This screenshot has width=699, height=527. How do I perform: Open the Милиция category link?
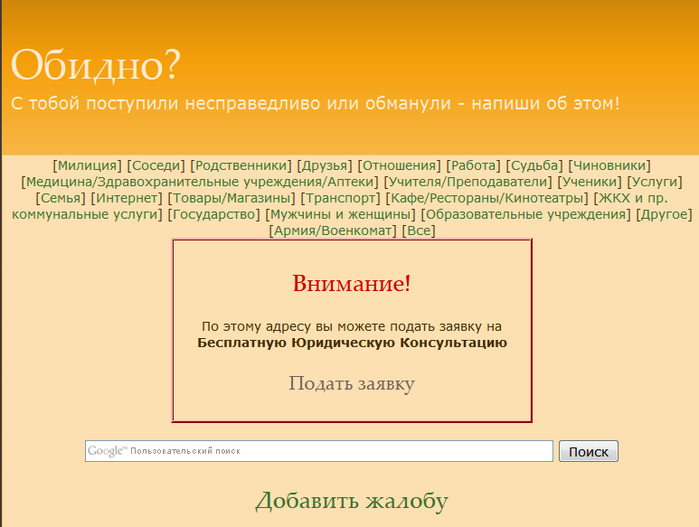click(87, 165)
